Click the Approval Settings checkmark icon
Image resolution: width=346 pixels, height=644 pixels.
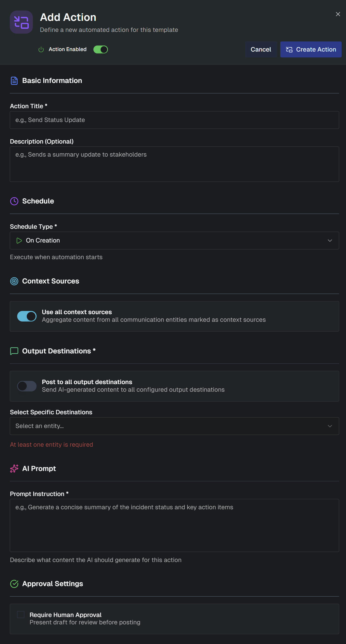[x=14, y=583]
